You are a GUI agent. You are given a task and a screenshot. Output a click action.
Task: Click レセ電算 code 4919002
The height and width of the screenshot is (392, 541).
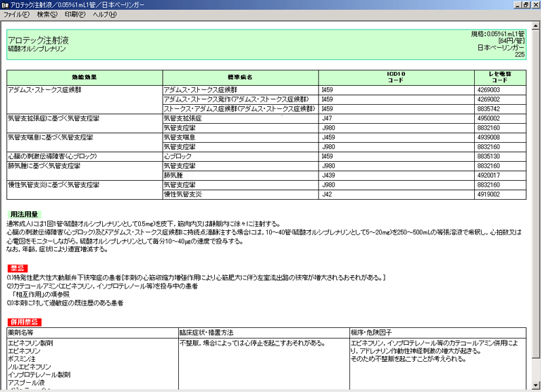click(489, 194)
